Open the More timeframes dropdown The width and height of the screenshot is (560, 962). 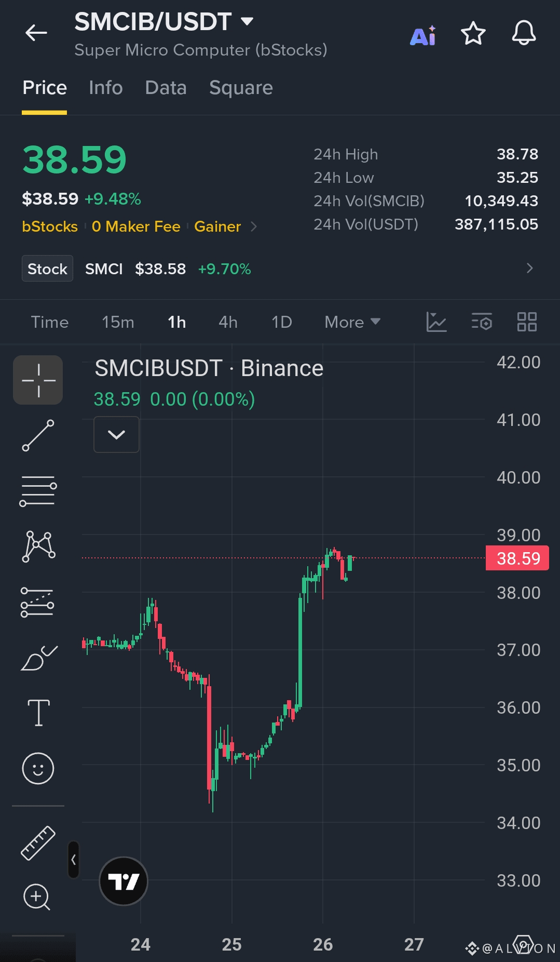(352, 322)
